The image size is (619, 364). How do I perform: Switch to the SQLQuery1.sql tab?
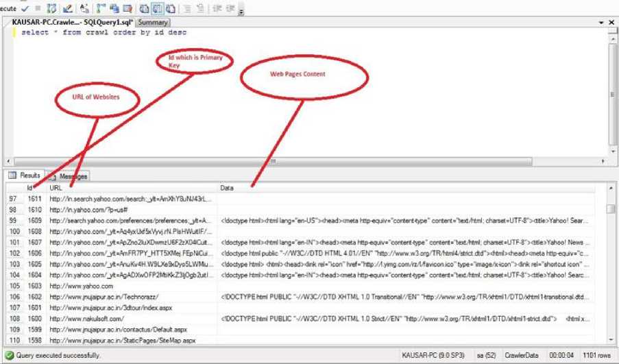tap(73, 22)
